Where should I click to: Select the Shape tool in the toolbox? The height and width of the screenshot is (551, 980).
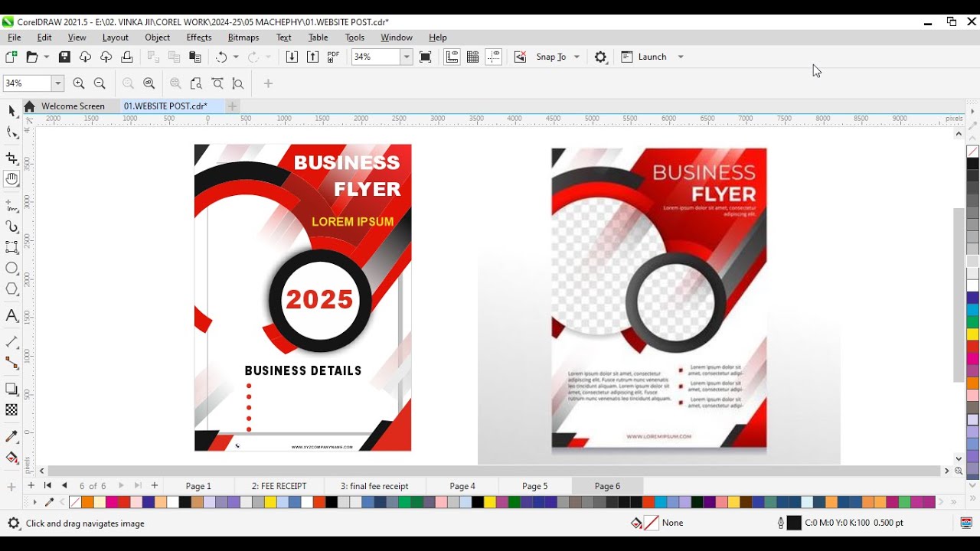click(11, 133)
